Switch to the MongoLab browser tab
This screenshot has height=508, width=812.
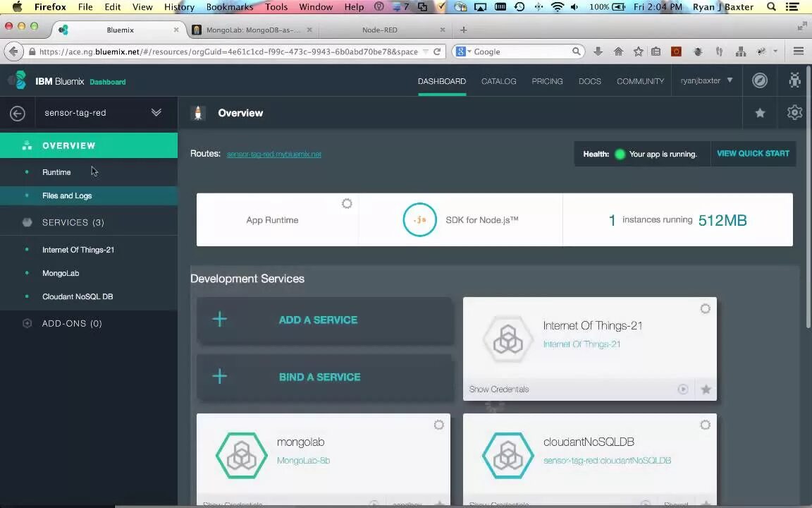click(253, 30)
